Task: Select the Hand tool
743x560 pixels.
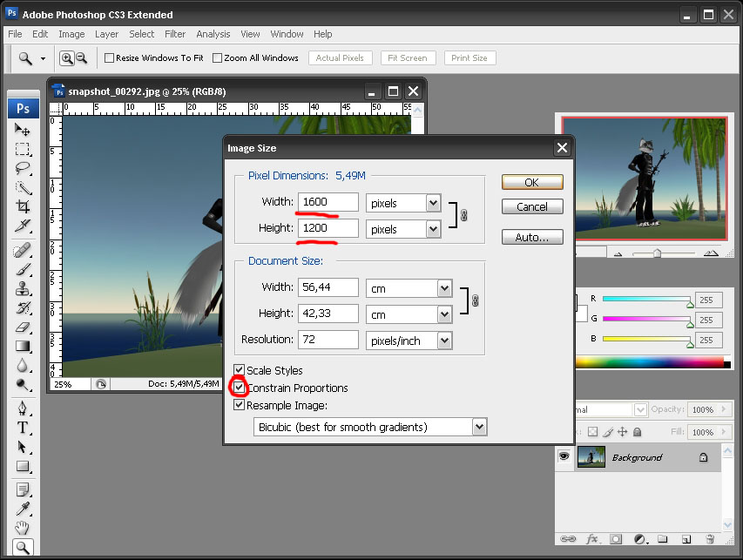Action: tap(23, 527)
